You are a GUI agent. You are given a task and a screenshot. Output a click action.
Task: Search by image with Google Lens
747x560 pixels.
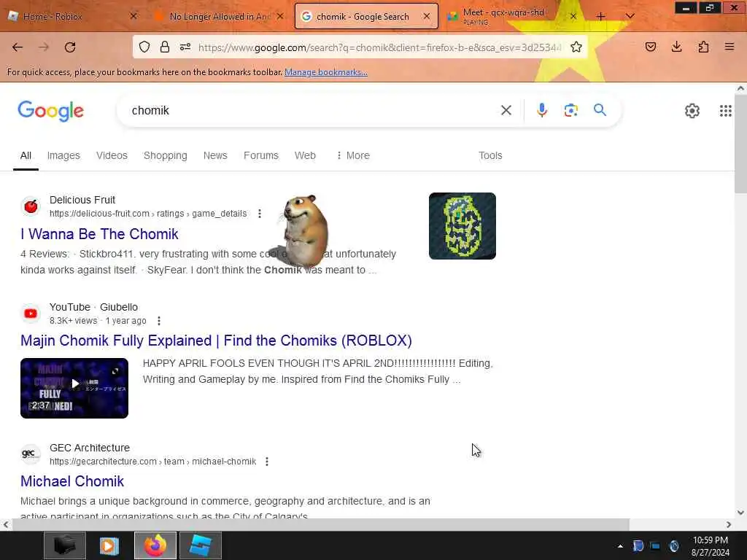(x=570, y=111)
